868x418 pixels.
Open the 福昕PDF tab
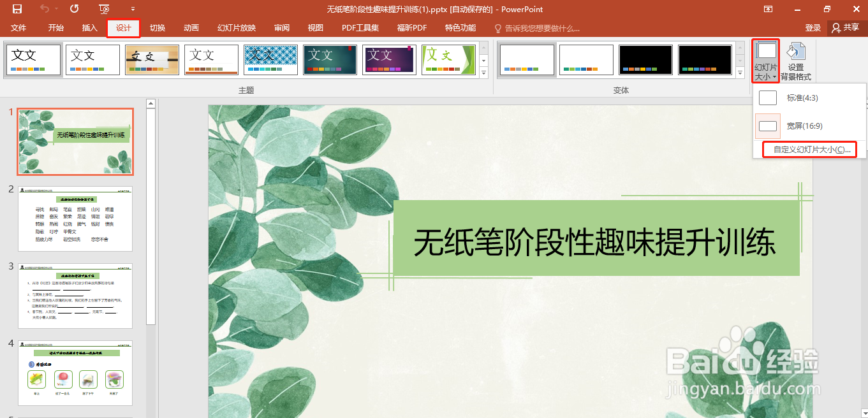[x=412, y=28]
